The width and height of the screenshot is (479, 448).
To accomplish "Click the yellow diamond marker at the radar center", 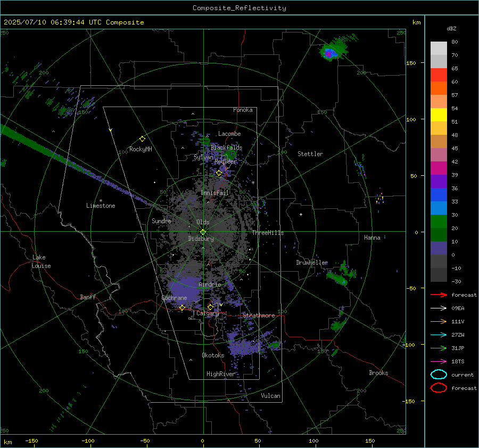I will point(203,232).
